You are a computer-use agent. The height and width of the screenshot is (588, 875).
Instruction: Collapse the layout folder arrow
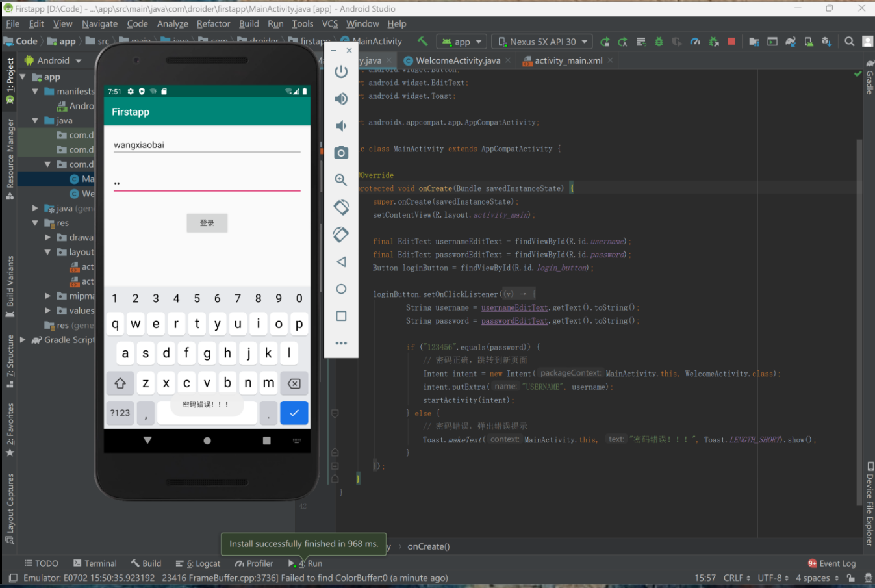click(47, 252)
